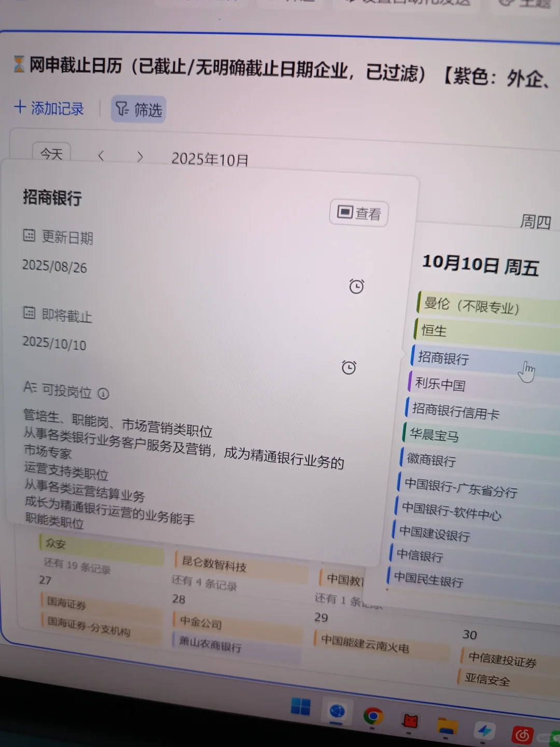
Task: Click the calendar icon next to 更新日期
Action: pos(29,236)
